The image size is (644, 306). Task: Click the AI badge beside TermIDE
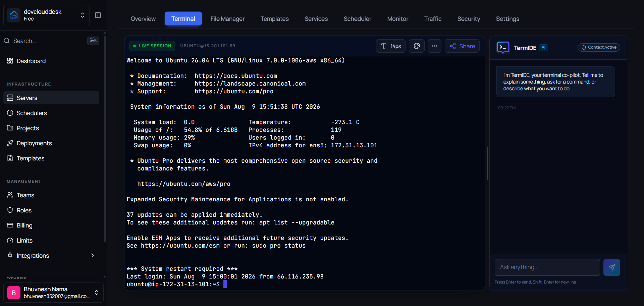click(x=543, y=48)
